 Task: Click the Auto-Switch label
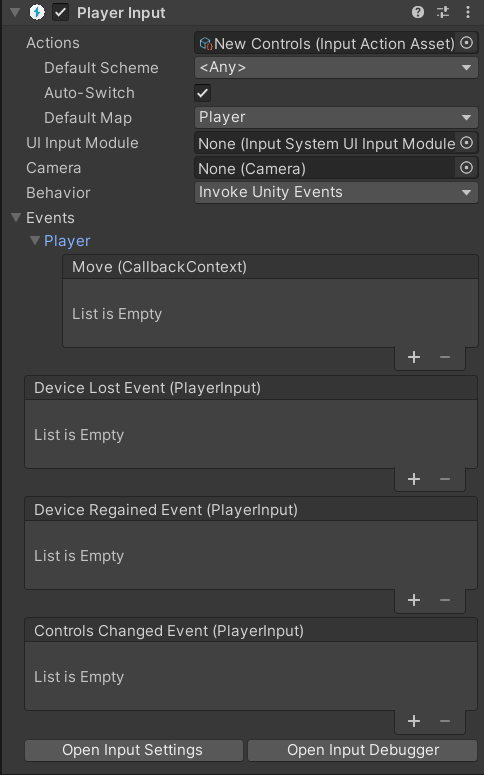pyautogui.click(x=89, y=93)
